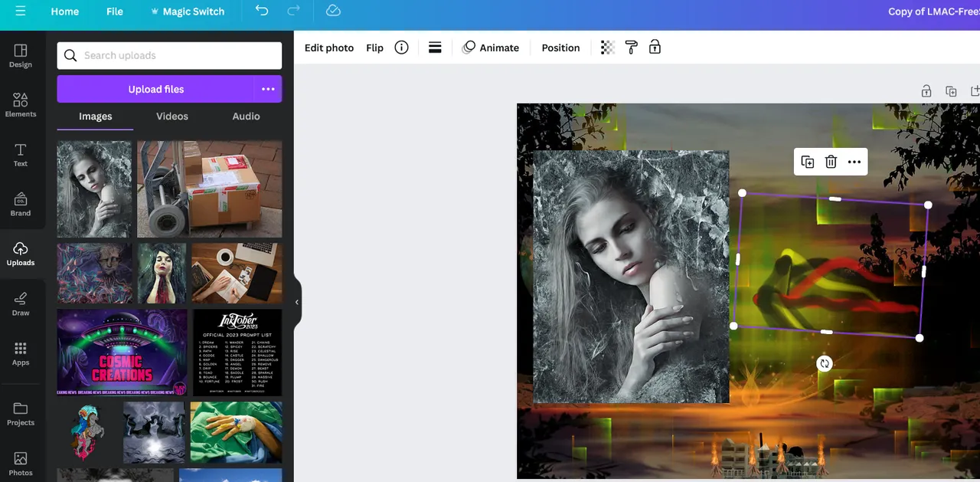Collapse the side panel with arrow handle

tap(297, 302)
